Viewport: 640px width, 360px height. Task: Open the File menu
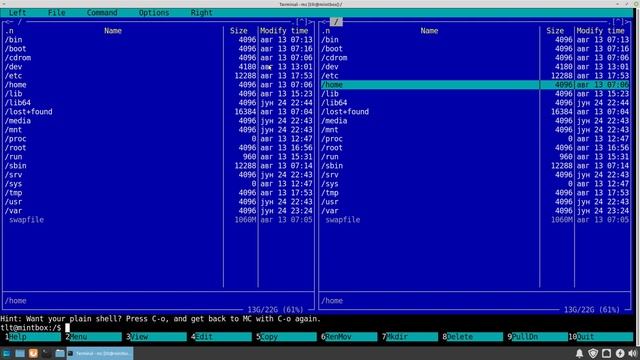(x=56, y=13)
